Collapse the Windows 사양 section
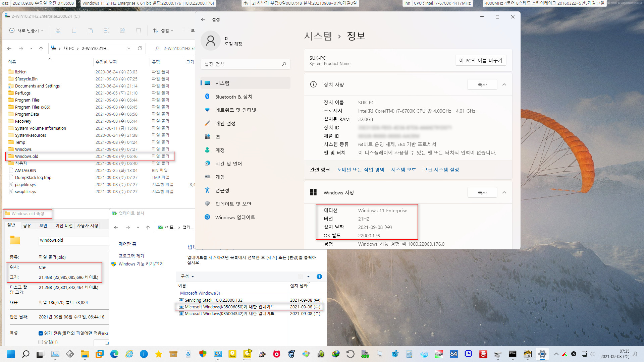The image size is (644, 362). 504,192
